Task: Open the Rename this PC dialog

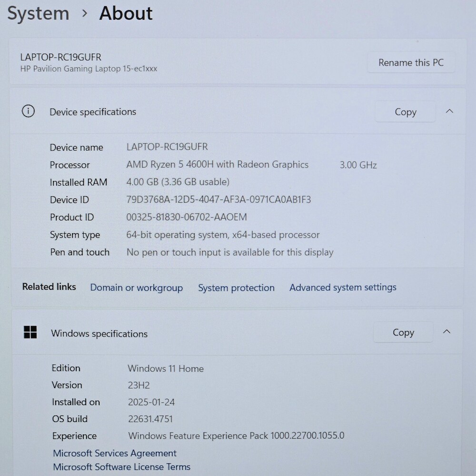Action: [411, 62]
